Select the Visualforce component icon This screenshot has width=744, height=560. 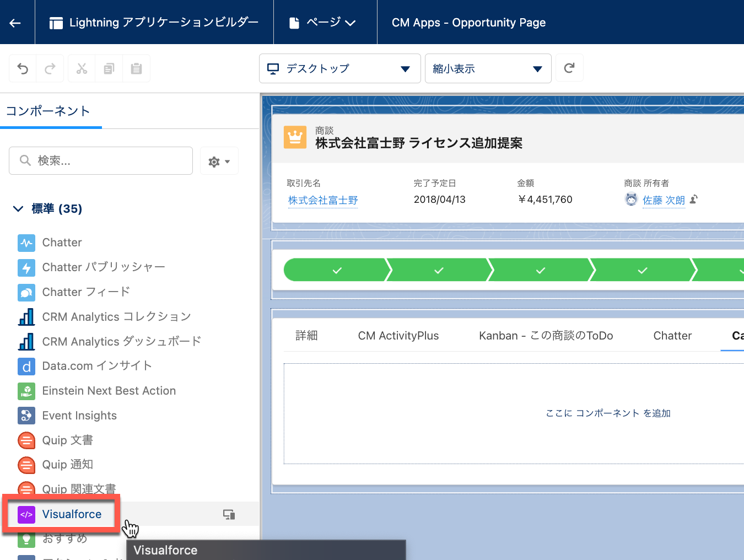[26, 514]
